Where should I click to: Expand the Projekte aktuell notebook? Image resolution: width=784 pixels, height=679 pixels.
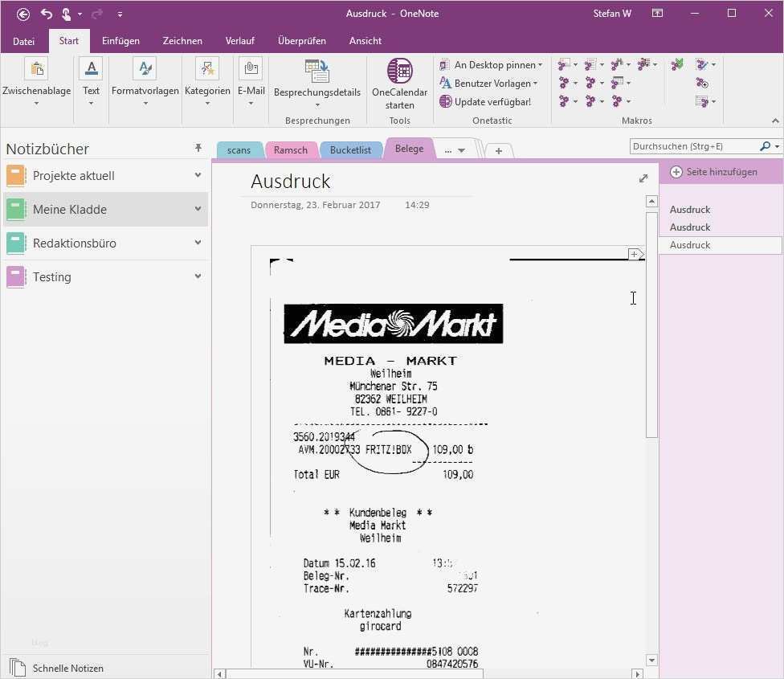(x=198, y=175)
